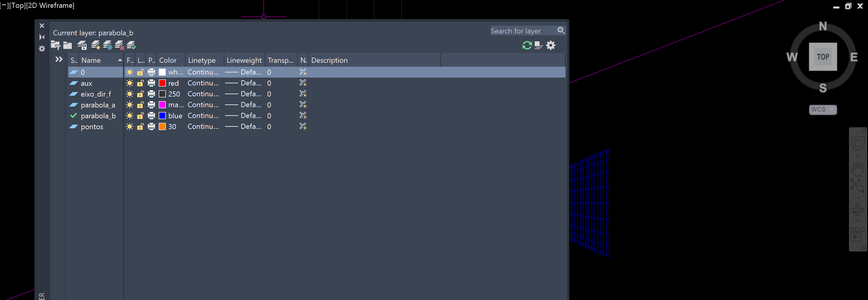Screen dimensions: 868x300
Task: Click the TOP face of ViewCube
Action: pyautogui.click(x=823, y=57)
